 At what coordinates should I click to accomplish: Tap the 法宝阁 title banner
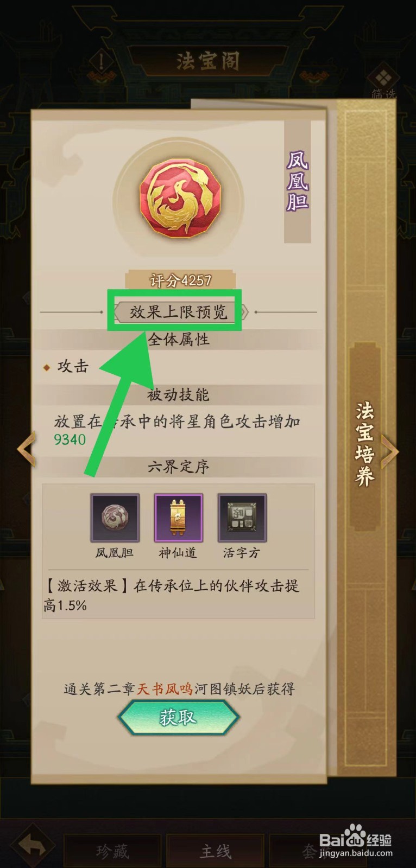tap(208, 61)
